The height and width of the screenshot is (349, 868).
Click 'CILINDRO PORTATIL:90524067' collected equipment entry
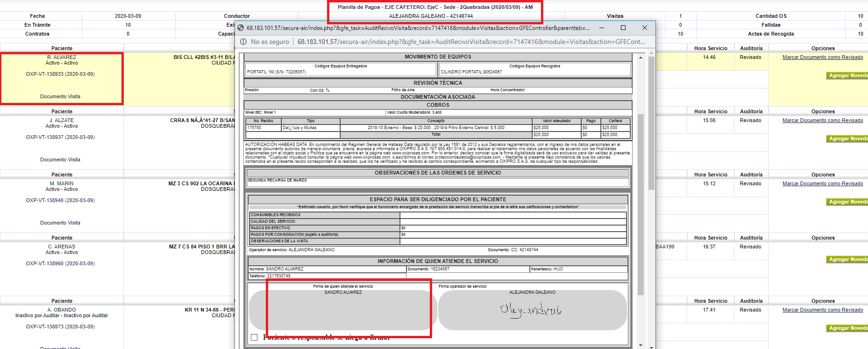[471, 72]
